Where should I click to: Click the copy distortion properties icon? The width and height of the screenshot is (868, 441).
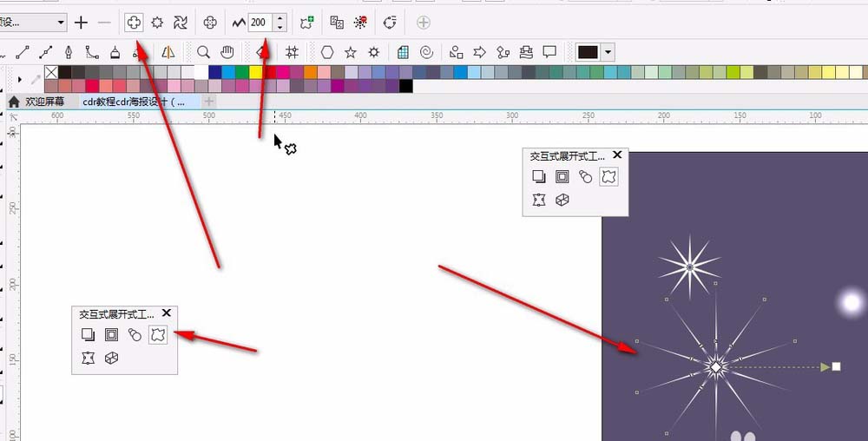(x=337, y=23)
